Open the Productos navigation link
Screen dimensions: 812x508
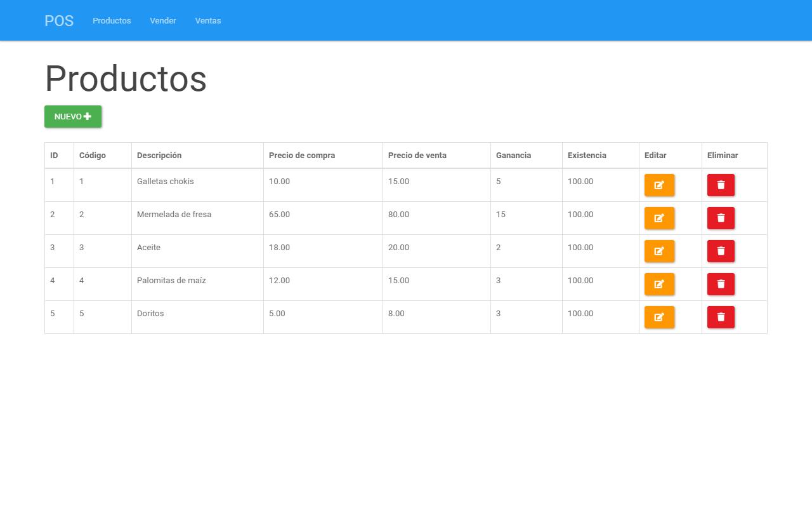pos(112,21)
